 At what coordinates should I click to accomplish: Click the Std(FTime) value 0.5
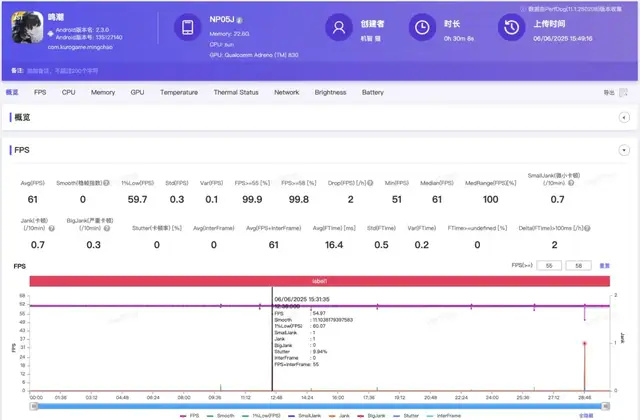pyautogui.click(x=381, y=245)
